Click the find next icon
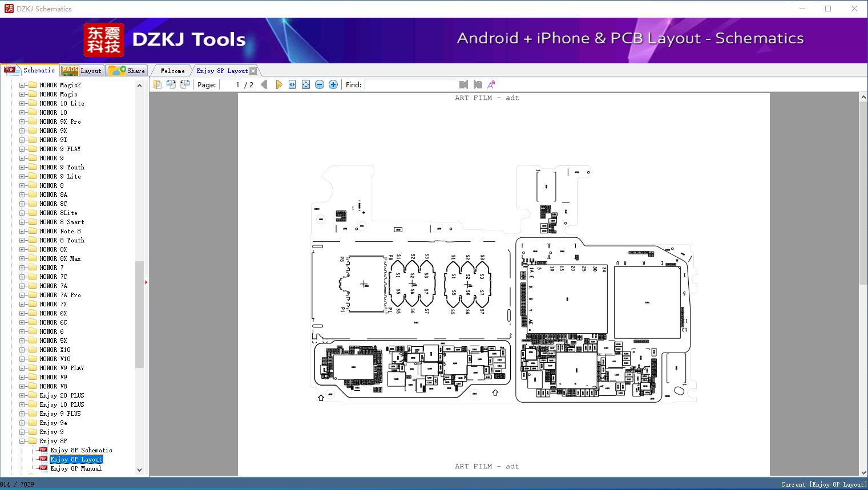 (478, 84)
